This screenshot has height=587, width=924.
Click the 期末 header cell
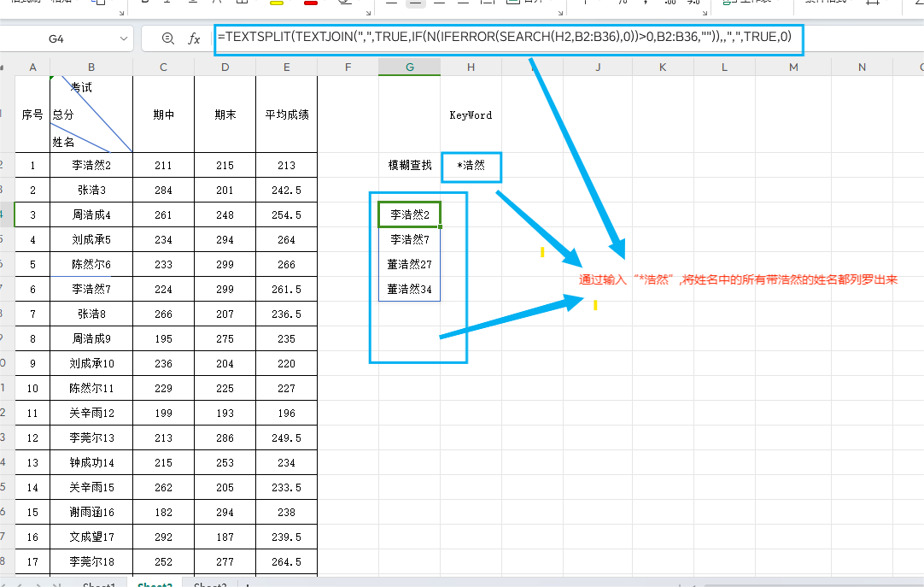tap(225, 114)
